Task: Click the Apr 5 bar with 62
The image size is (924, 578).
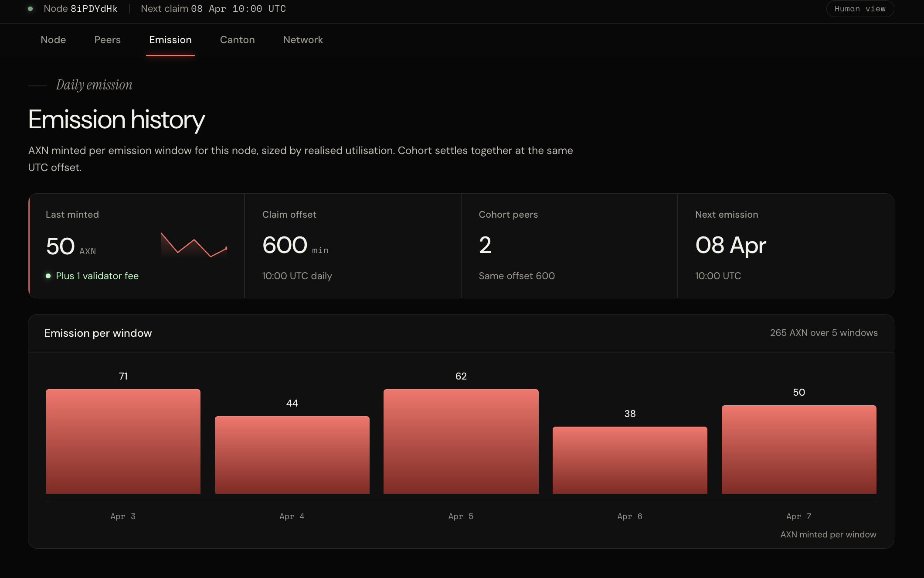Action: (461, 441)
